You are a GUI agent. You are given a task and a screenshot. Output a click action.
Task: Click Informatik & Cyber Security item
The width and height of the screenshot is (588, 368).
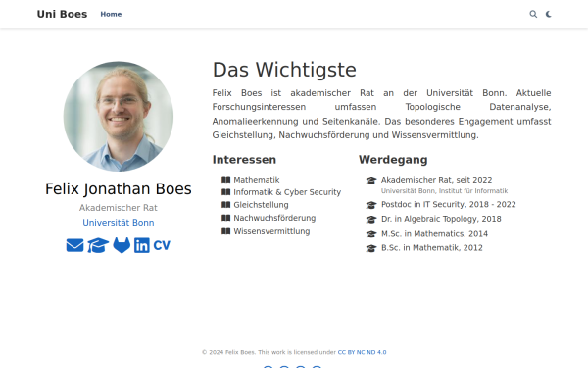tap(287, 192)
